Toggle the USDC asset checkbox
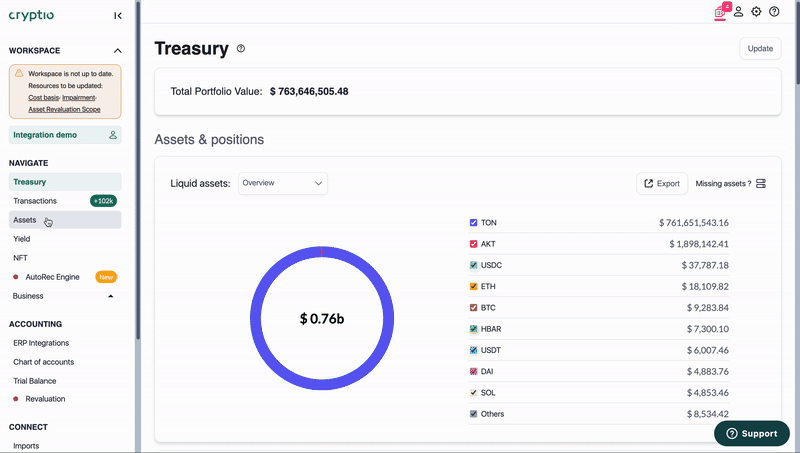The height and width of the screenshot is (453, 800). (473, 265)
